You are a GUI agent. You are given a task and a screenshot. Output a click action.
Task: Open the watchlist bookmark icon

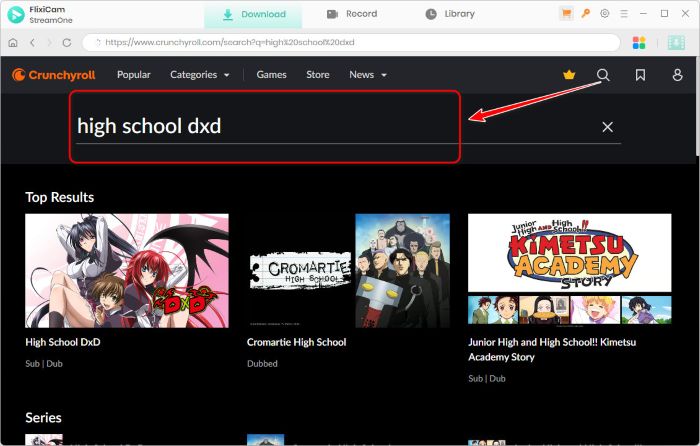click(640, 75)
